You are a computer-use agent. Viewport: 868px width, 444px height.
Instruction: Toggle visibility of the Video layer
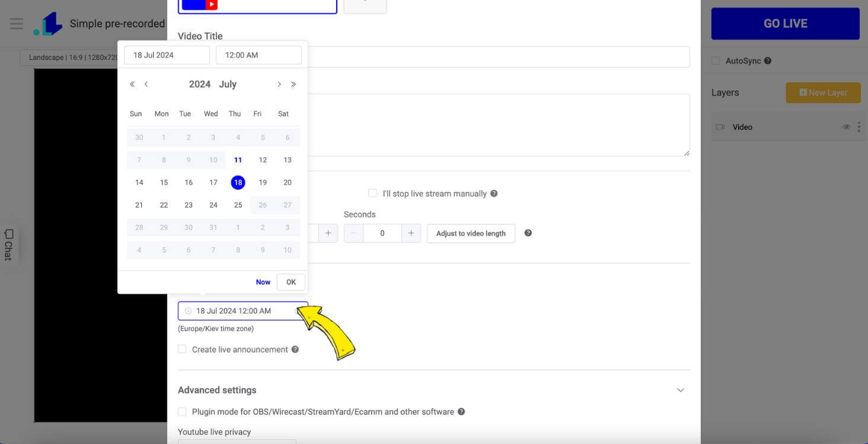tap(846, 126)
